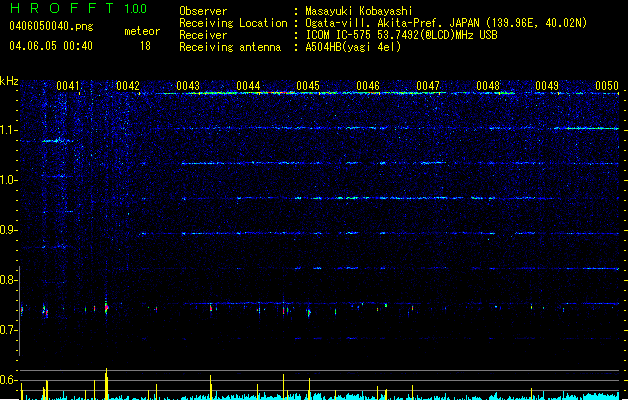Click the 0041 time marker
Viewport: 629px width, 400px height.
pyautogui.click(x=67, y=86)
